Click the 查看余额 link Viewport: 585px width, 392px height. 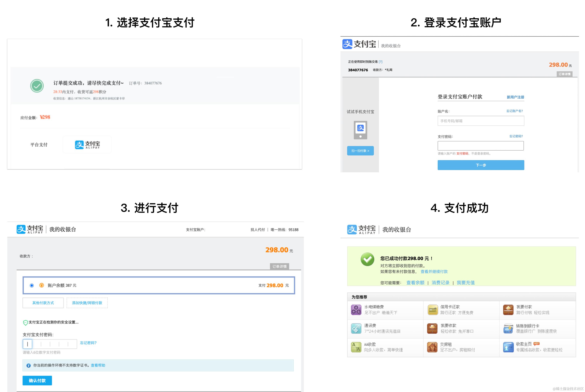415,282
